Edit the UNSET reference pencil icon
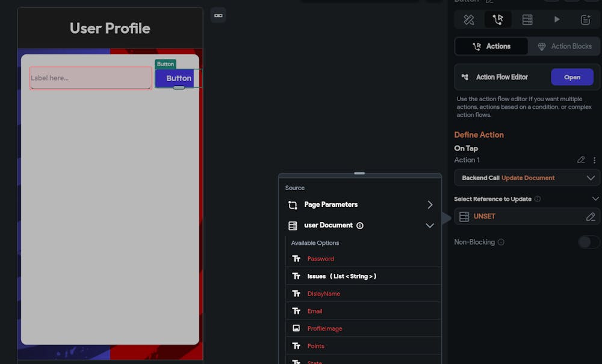This screenshot has width=602, height=364. [x=591, y=217]
